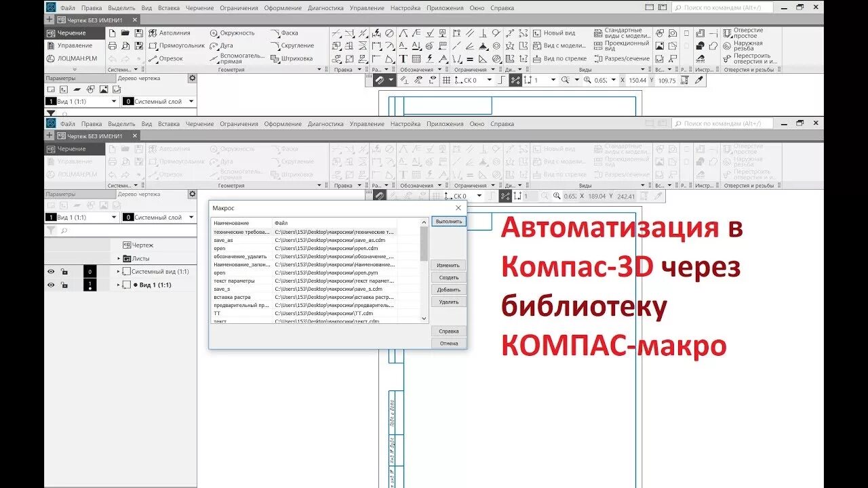Select macro row вставка растра
This screenshot has height=488, width=868.
pos(304,297)
